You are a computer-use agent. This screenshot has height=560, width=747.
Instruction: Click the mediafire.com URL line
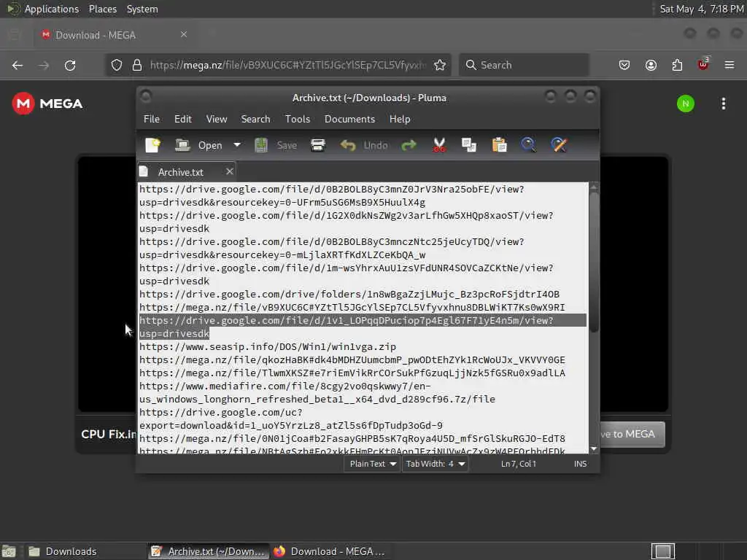[317, 392]
